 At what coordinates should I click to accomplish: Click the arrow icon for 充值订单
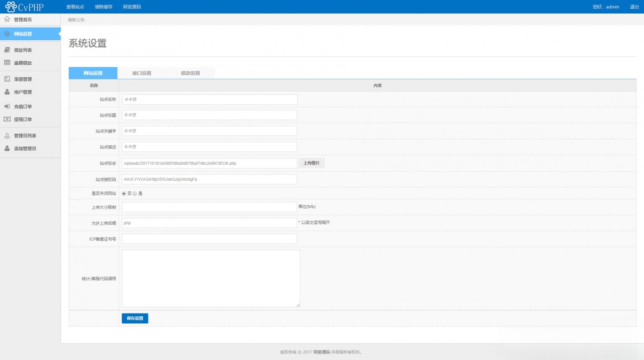pos(7,106)
